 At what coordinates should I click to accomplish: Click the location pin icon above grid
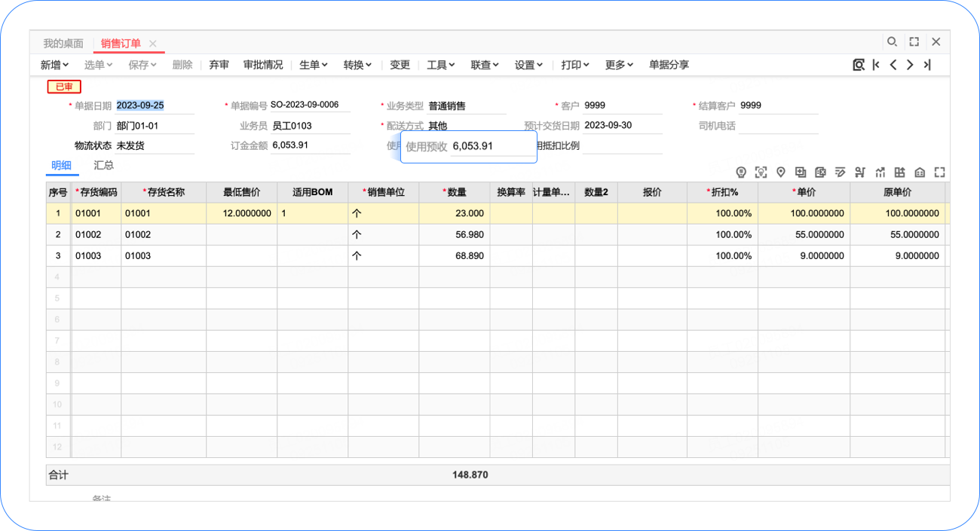pyautogui.click(x=781, y=172)
